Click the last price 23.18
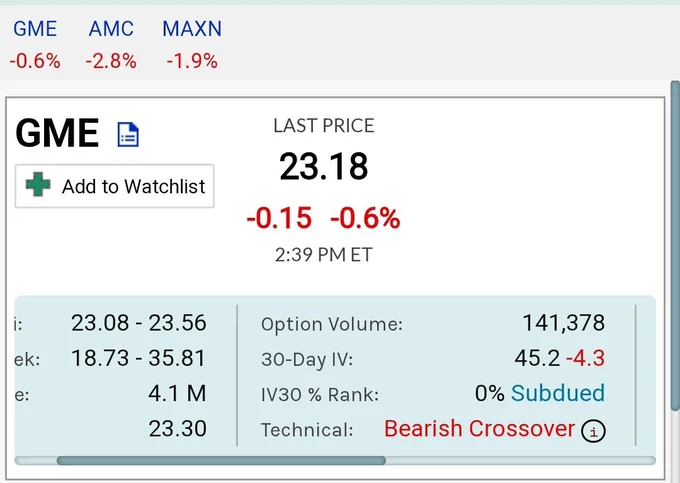 tap(324, 166)
